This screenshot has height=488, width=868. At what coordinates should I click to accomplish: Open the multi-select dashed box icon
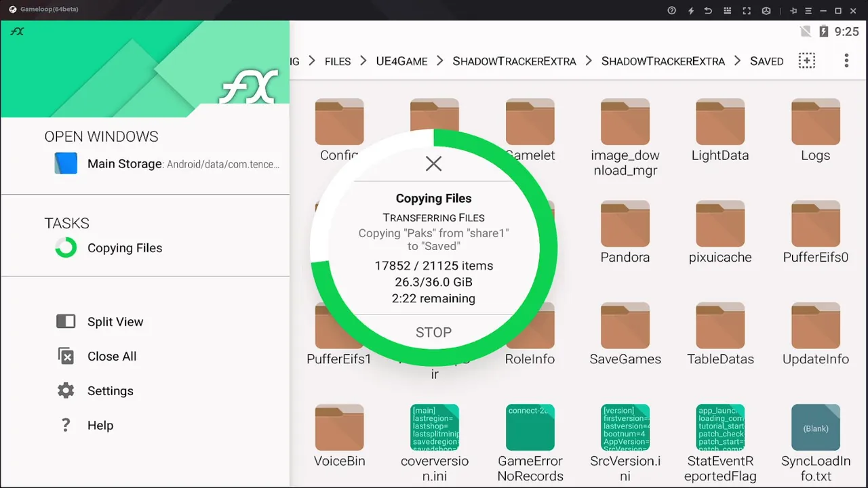coord(806,60)
